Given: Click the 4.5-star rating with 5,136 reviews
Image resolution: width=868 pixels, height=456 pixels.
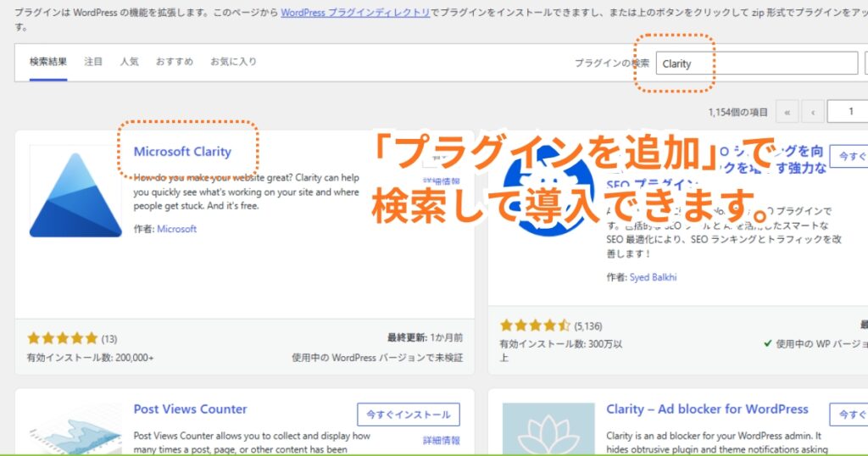Looking at the screenshot, I should [x=535, y=325].
